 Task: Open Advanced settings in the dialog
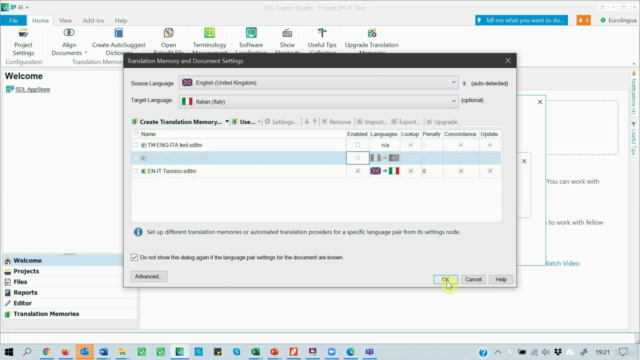point(149,276)
